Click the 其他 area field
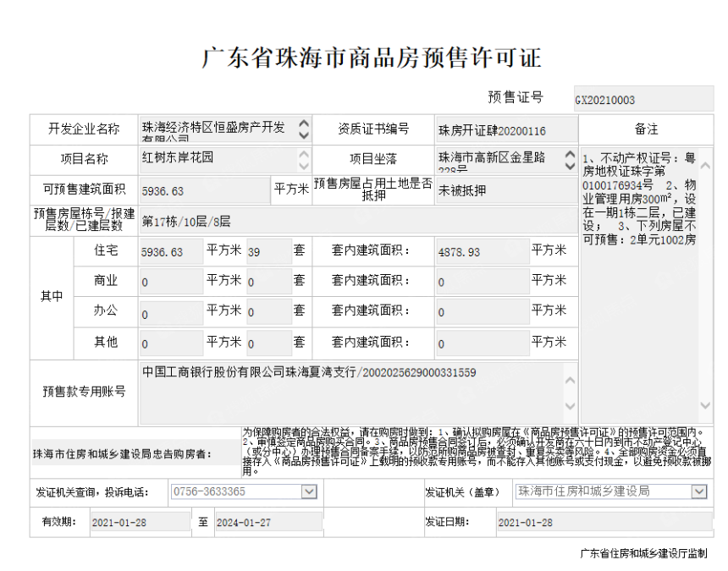 pos(171,343)
